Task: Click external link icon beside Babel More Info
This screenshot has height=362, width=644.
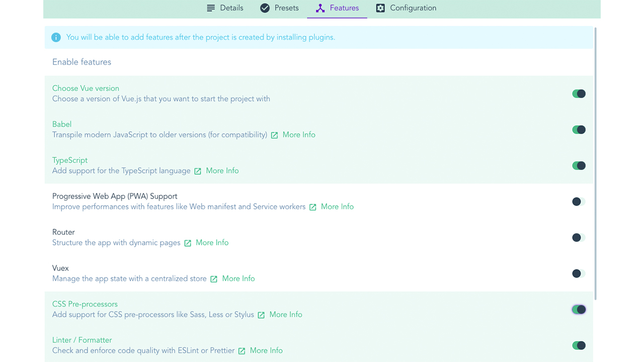Action: tap(274, 135)
